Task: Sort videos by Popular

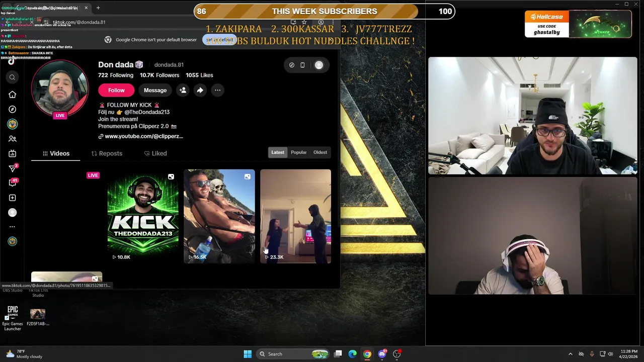Action: (x=298, y=152)
